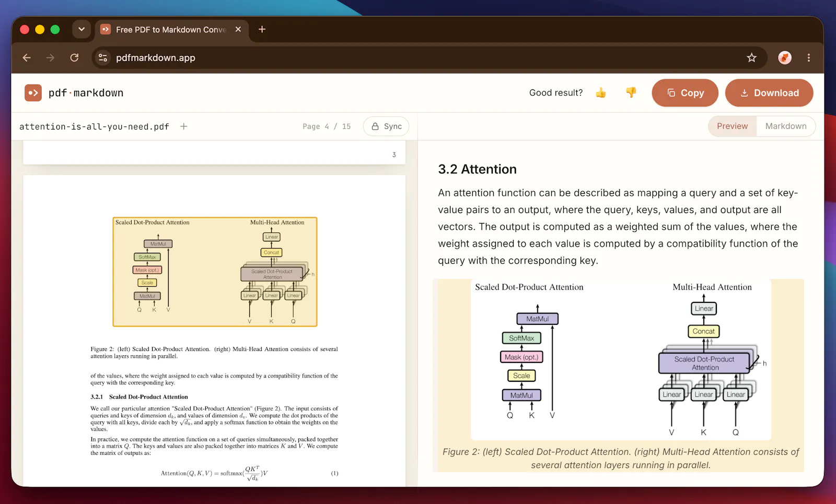Click the 3.2 Attention heading
The height and width of the screenshot is (504, 836).
coord(477,169)
